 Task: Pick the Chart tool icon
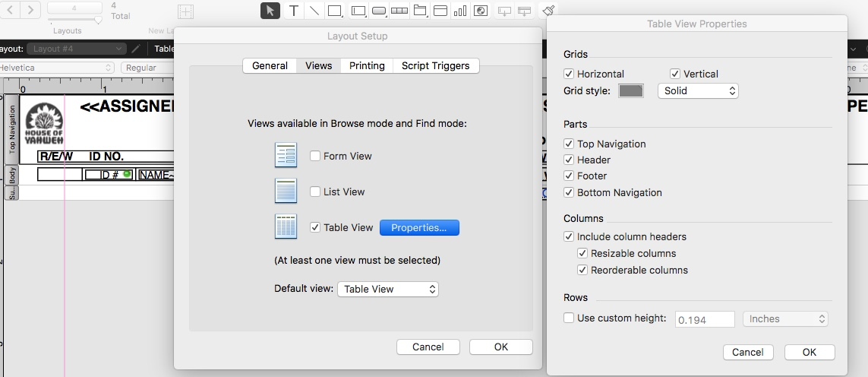[460, 11]
